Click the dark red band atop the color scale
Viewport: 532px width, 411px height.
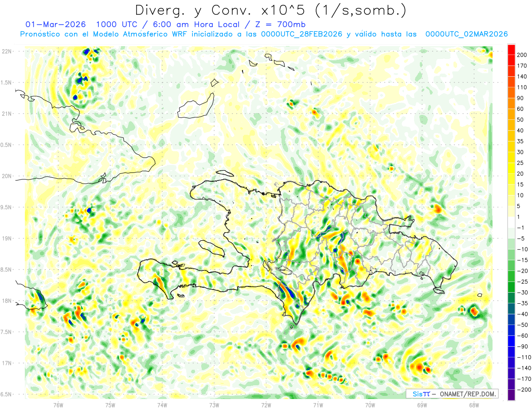(x=511, y=50)
